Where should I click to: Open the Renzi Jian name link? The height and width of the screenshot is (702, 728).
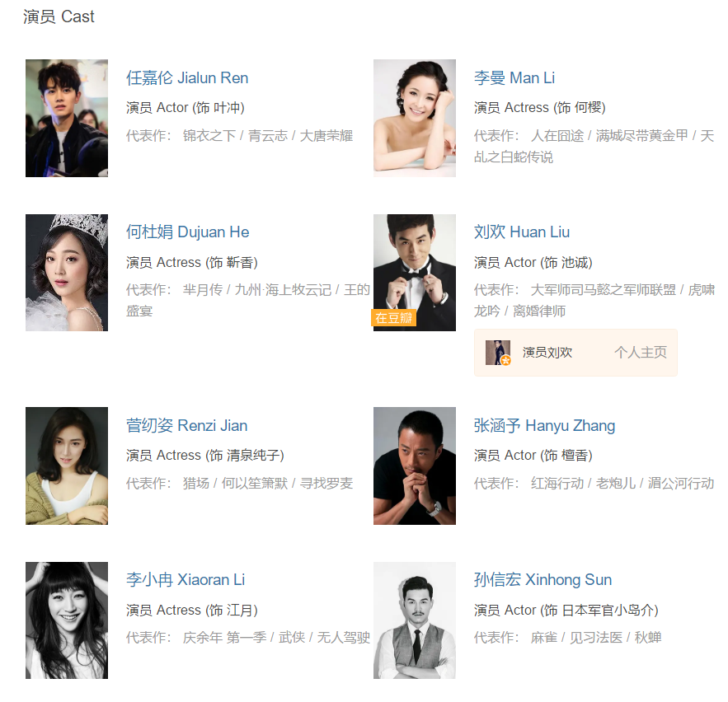coord(186,425)
